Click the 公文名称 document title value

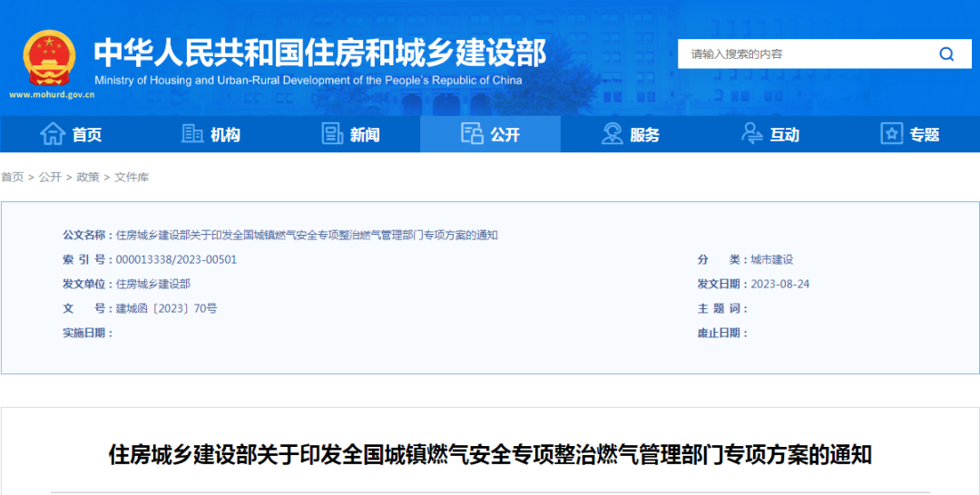point(307,236)
